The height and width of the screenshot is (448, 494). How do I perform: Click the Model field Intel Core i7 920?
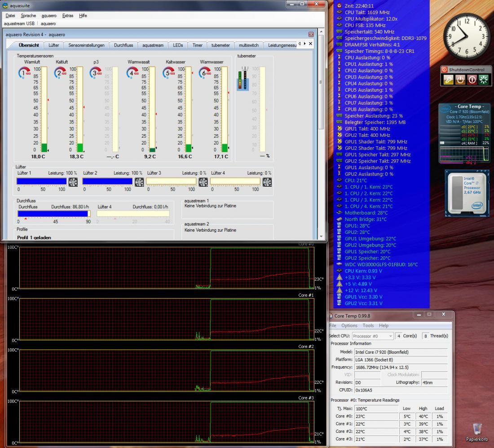click(401, 352)
